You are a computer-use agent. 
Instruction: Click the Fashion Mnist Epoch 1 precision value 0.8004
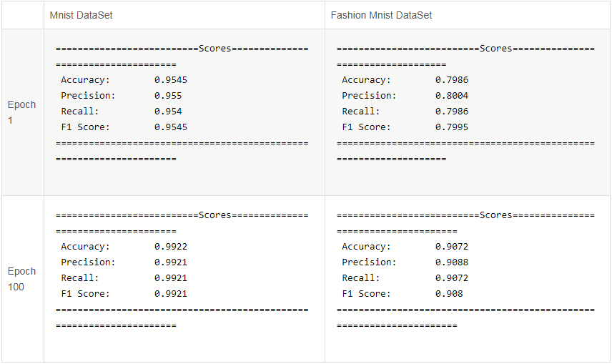(452, 96)
